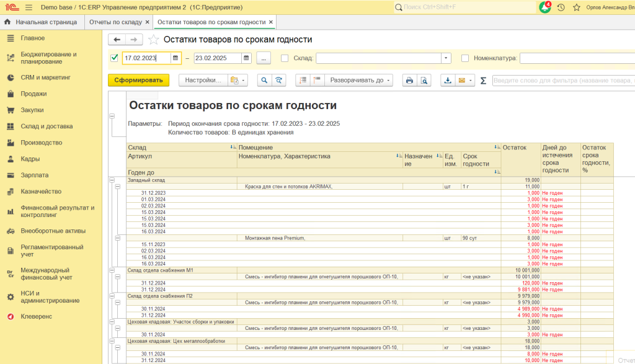Screen dimensions: 635x364
Task: Save report with download icon
Action: click(448, 80)
